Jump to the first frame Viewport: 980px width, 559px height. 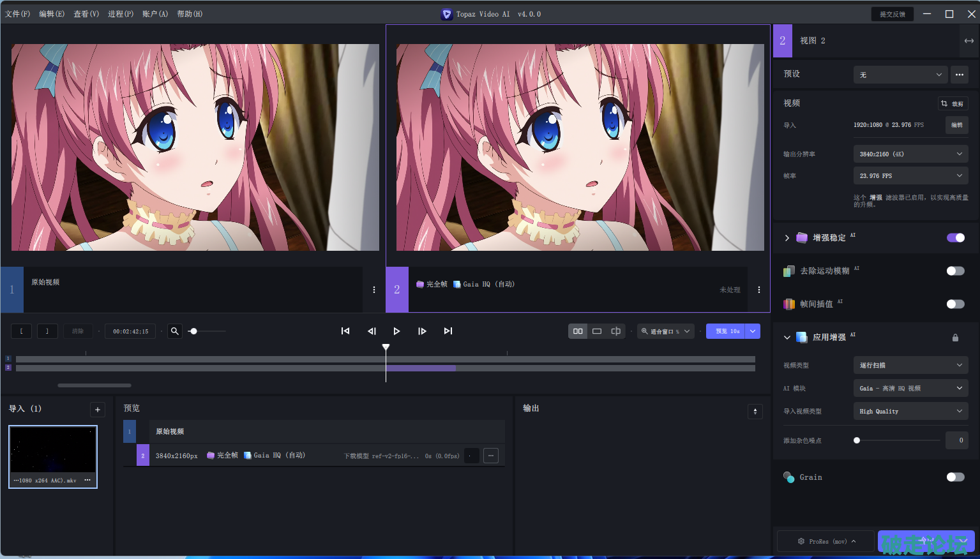tap(345, 331)
